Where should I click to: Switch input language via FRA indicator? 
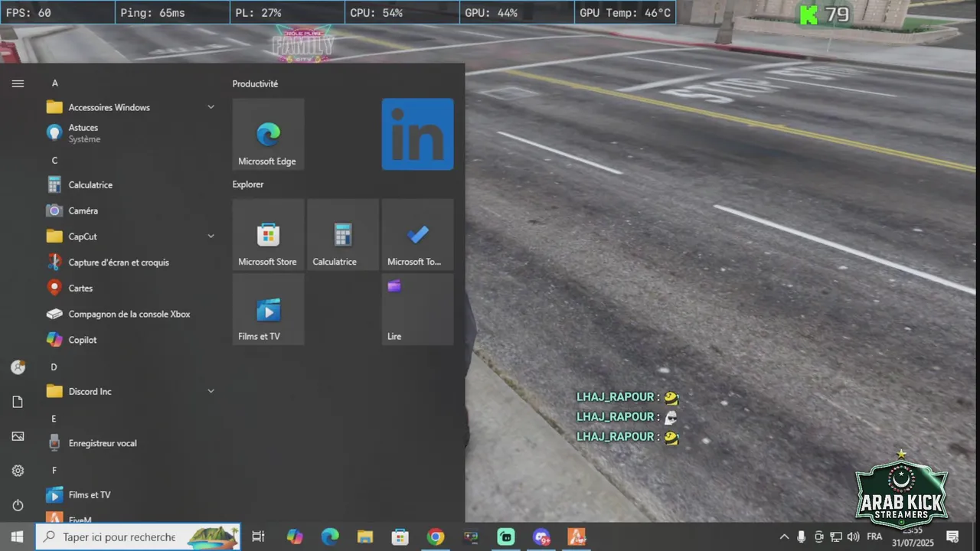pyautogui.click(x=874, y=536)
